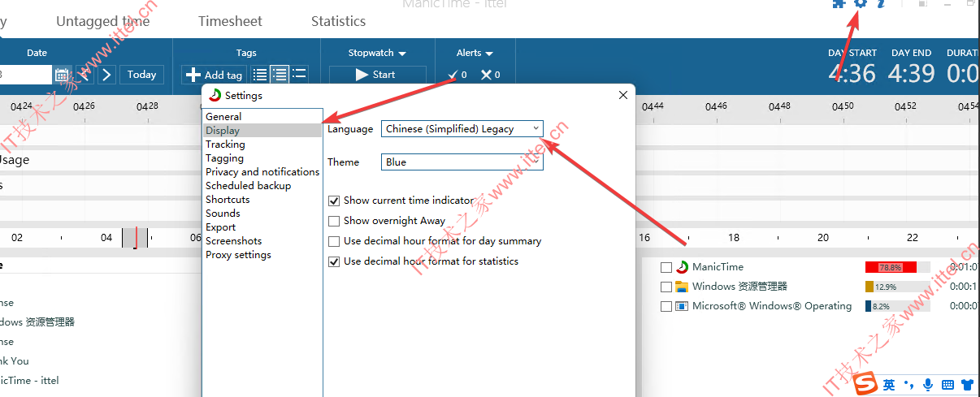Open the calendar date picker icon
The height and width of the screenshot is (397, 980).
[63, 75]
